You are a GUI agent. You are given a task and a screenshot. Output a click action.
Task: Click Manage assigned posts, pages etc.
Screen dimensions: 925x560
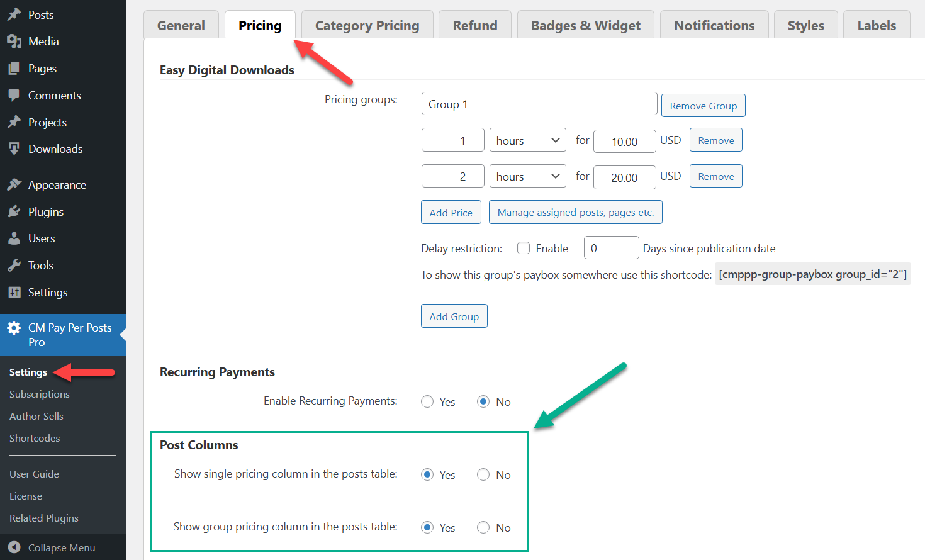[576, 212]
